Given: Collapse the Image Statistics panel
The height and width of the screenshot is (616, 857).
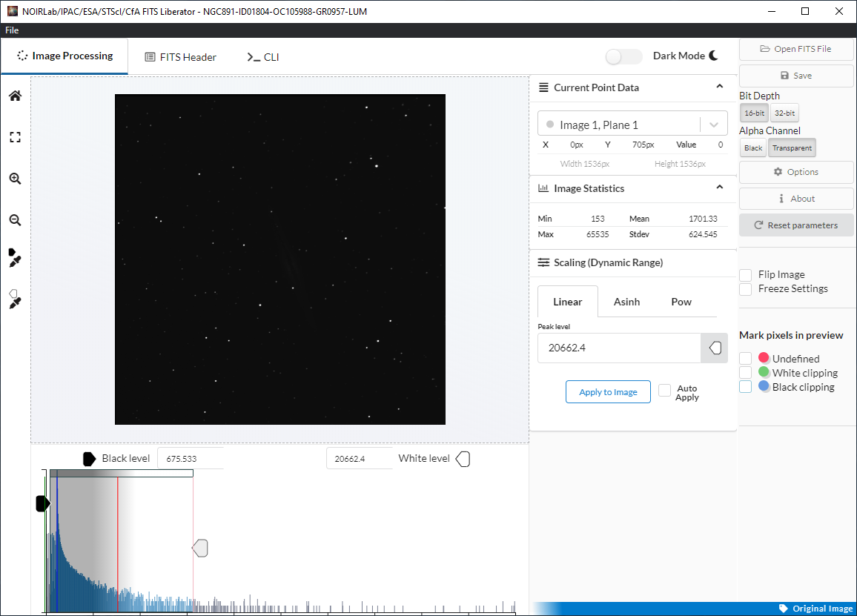Looking at the screenshot, I should click(x=720, y=187).
